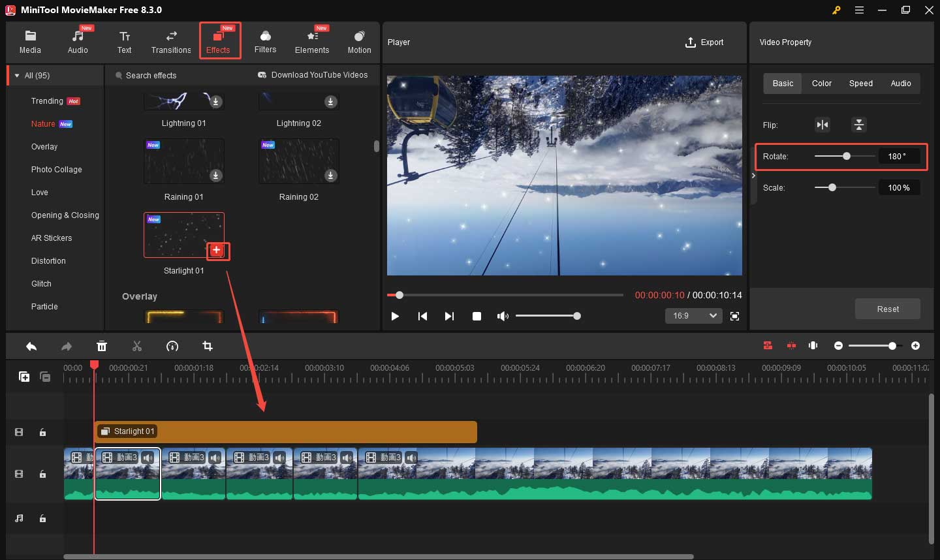Mute the player volume
The image size is (940, 560).
click(503, 316)
